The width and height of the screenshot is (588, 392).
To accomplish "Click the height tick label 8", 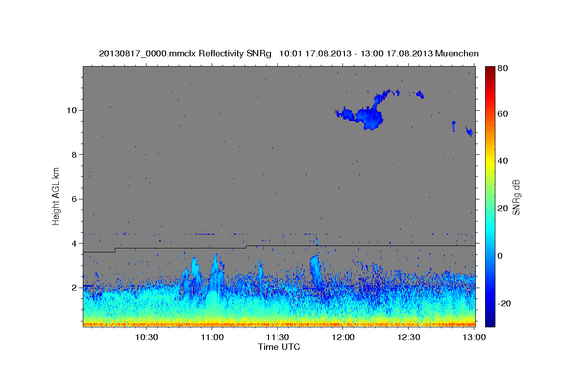I will click(75, 155).
